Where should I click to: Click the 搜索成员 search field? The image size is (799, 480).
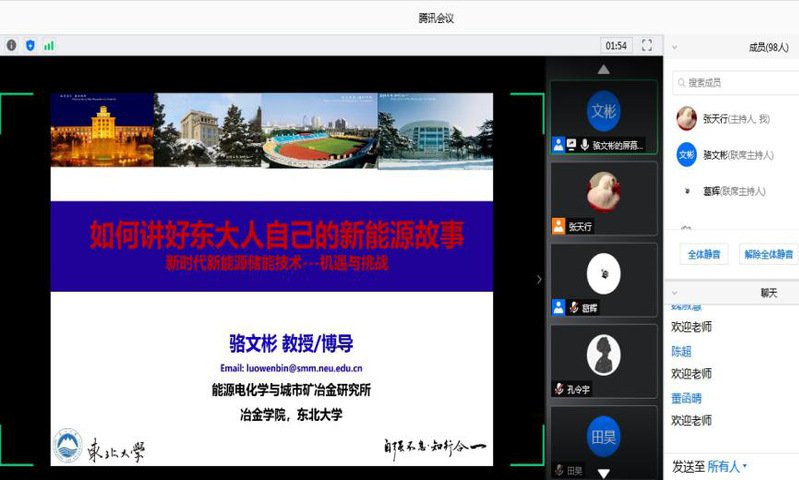point(734,82)
